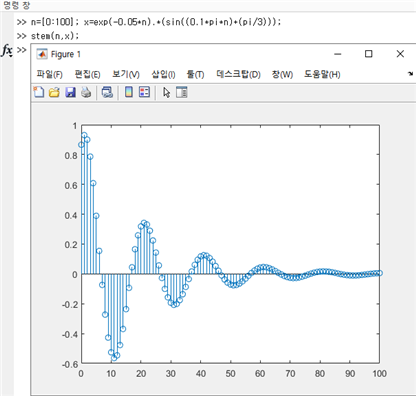The height and width of the screenshot is (396, 420).
Task: Click the y-axis tick label -0.2
Action: pyautogui.click(x=70, y=304)
